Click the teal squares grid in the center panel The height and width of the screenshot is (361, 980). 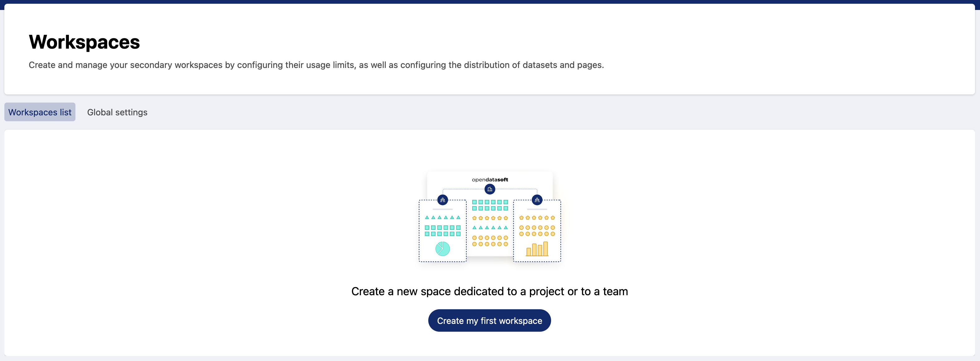point(490,205)
